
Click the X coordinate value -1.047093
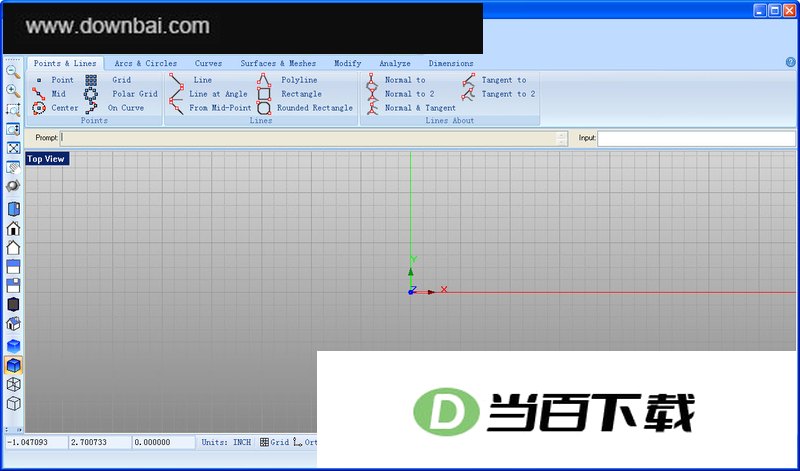[36, 442]
